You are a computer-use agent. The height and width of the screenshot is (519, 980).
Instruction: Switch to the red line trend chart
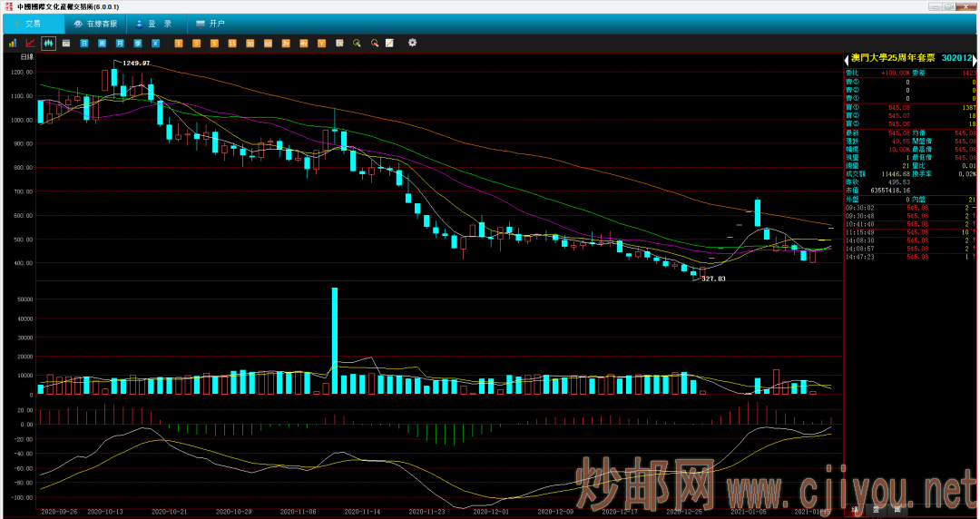pos(30,44)
